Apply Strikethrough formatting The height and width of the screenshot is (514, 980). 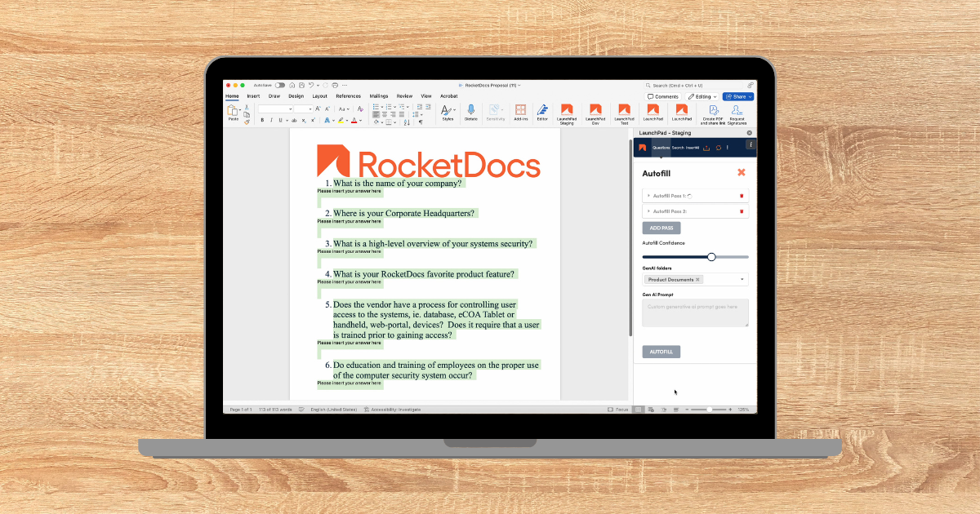(x=294, y=120)
